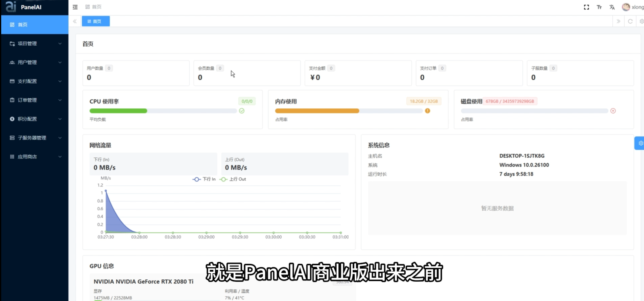Click the 上行 (Out) 0 MB/s panel
This screenshot has width=644, height=301.
tap(284, 164)
